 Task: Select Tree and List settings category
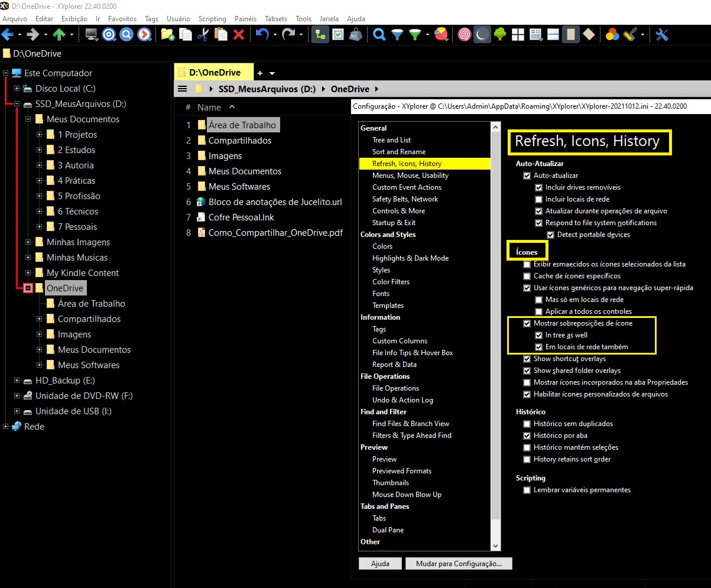(391, 140)
